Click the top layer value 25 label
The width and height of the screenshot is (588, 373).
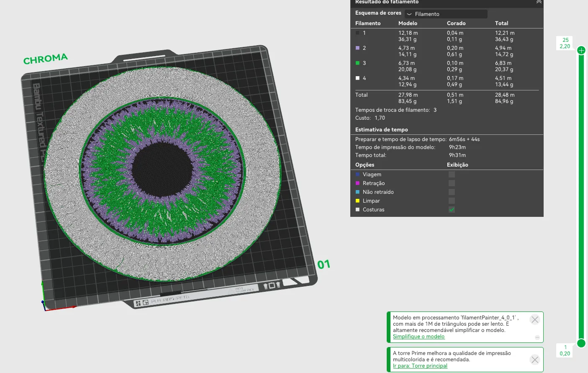[x=565, y=40]
